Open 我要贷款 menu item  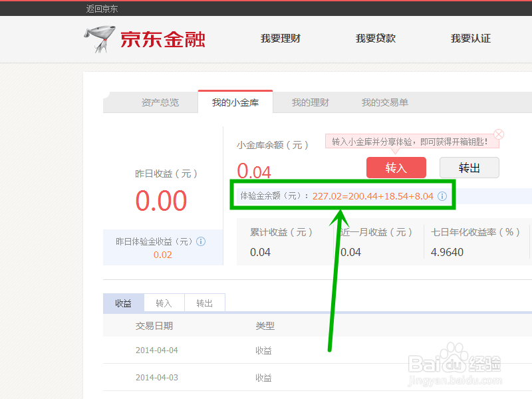tap(376, 39)
